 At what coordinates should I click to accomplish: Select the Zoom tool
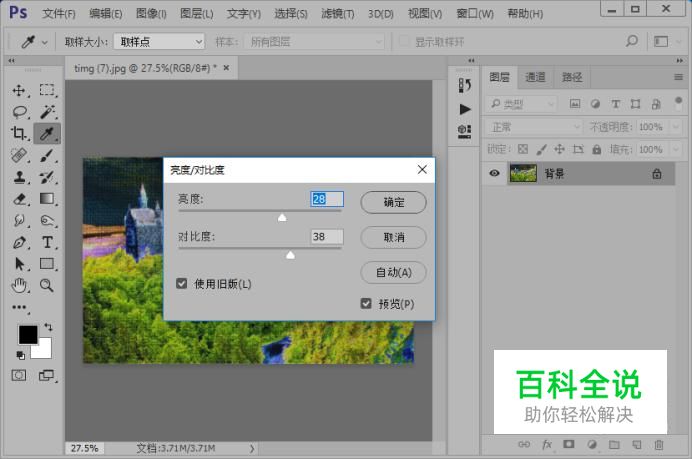[47, 286]
